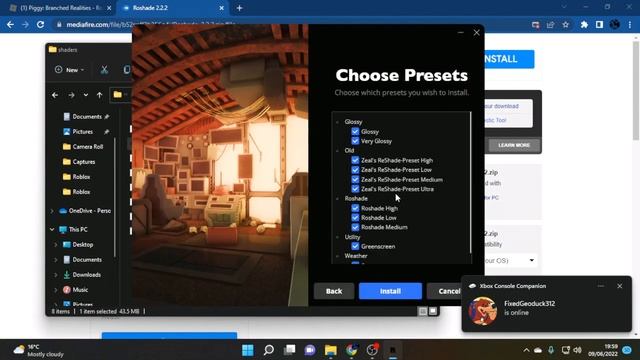
Task: Uncheck the Roshade Low preset
Action: point(355,218)
